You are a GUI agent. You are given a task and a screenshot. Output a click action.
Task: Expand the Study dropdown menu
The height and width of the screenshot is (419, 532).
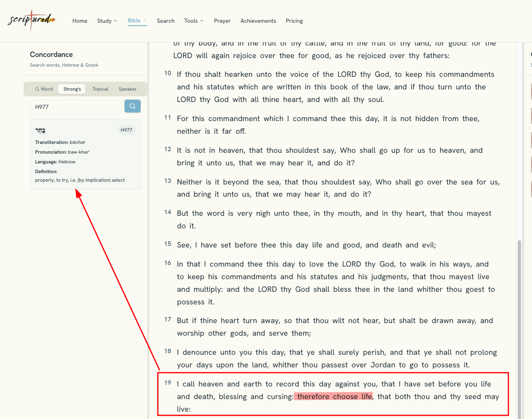(107, 21)
